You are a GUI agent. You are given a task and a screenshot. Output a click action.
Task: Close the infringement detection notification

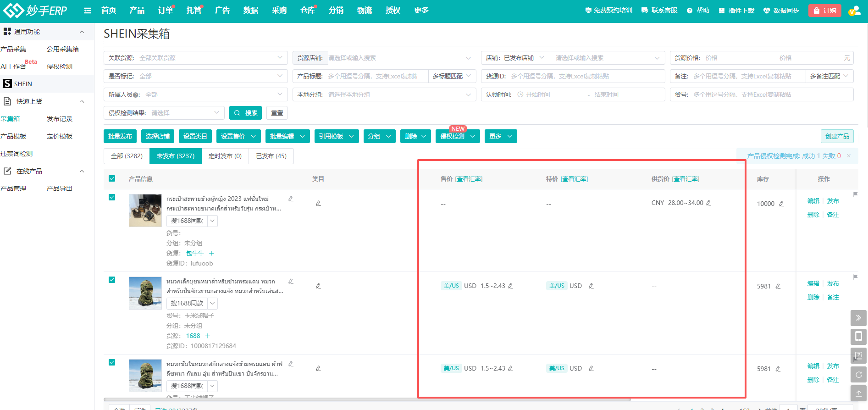coord(849,156)
